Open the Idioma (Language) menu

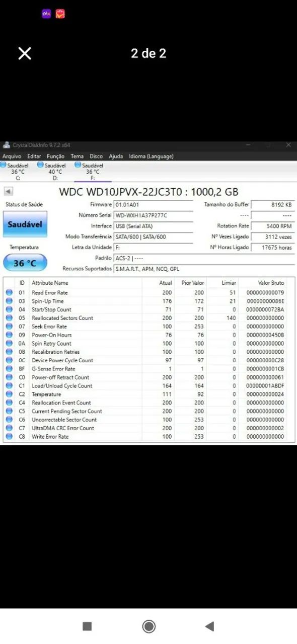(x=151, y=156)
